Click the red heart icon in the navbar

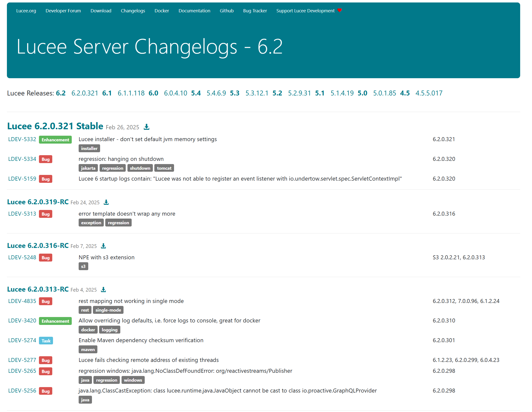pos(339,10)
